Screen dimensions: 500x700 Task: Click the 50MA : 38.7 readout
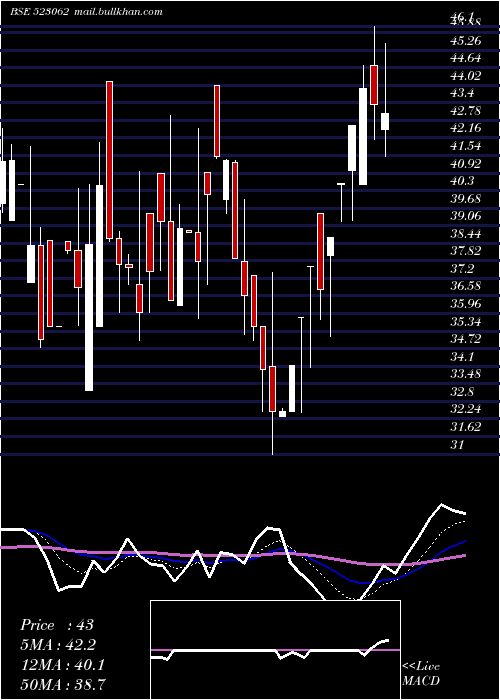click(x=63, y=684)
